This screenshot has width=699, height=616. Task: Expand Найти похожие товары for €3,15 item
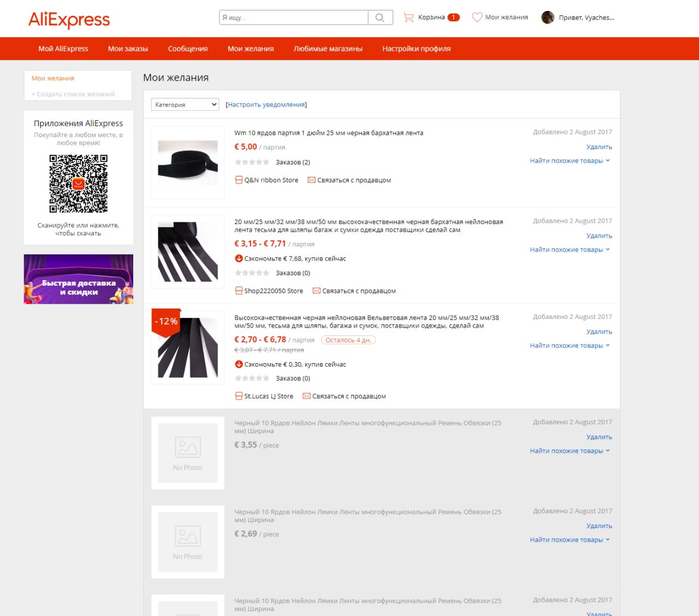click(x=570, y=250)
